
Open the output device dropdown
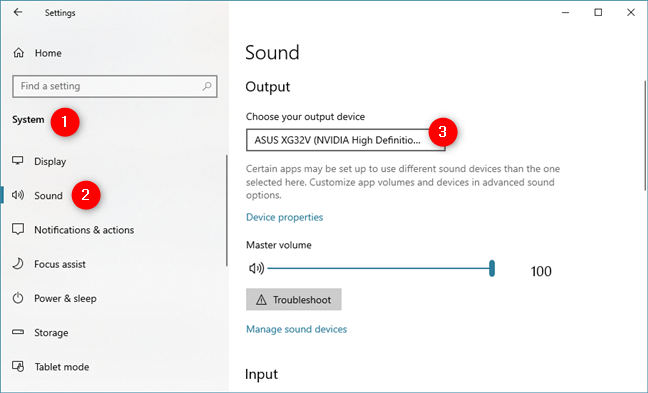(345, 140)
